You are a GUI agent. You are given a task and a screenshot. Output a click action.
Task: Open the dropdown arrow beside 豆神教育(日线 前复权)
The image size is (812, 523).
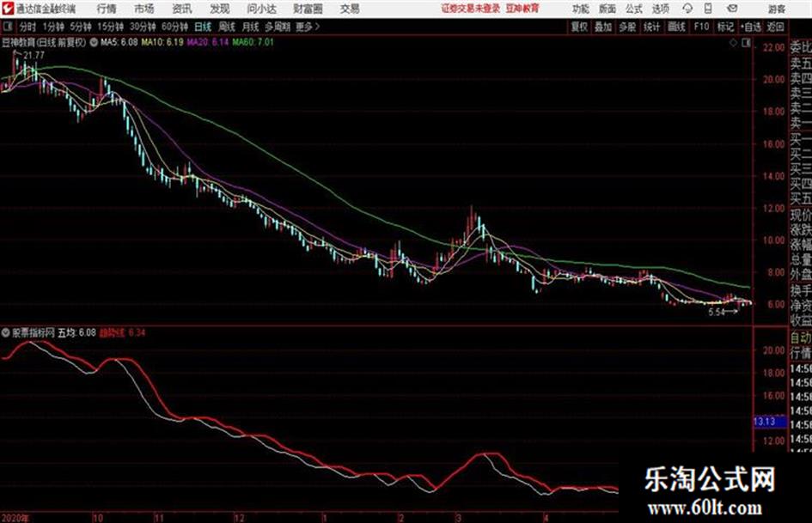[94, 42]
